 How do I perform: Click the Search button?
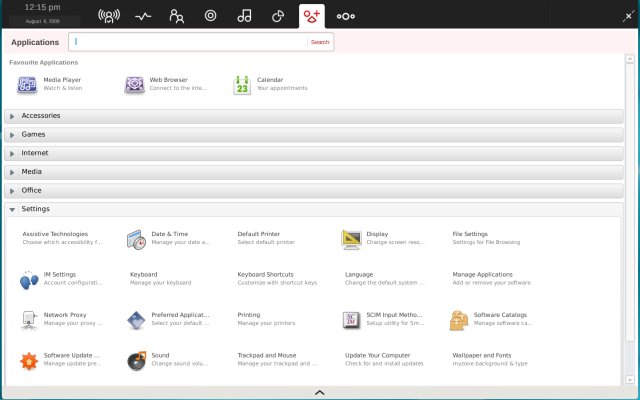pos(320,42)
